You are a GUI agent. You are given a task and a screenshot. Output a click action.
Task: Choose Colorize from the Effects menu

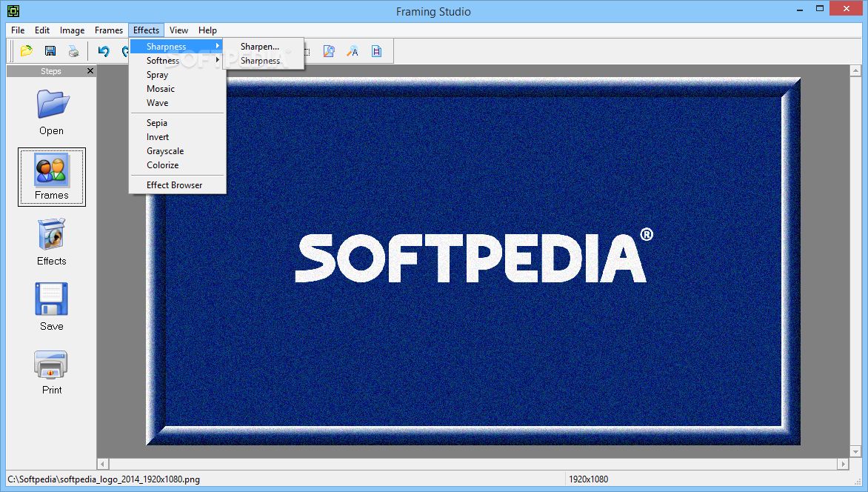[177, 165]
